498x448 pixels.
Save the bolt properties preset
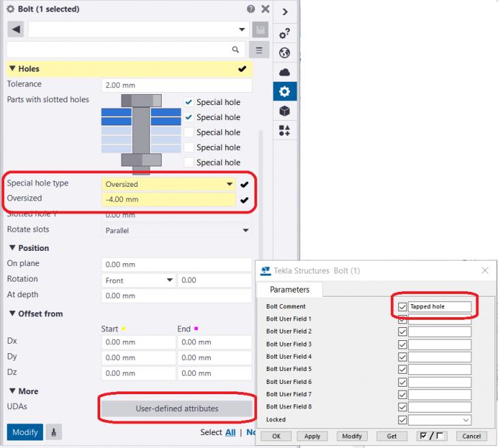(260, 30)
